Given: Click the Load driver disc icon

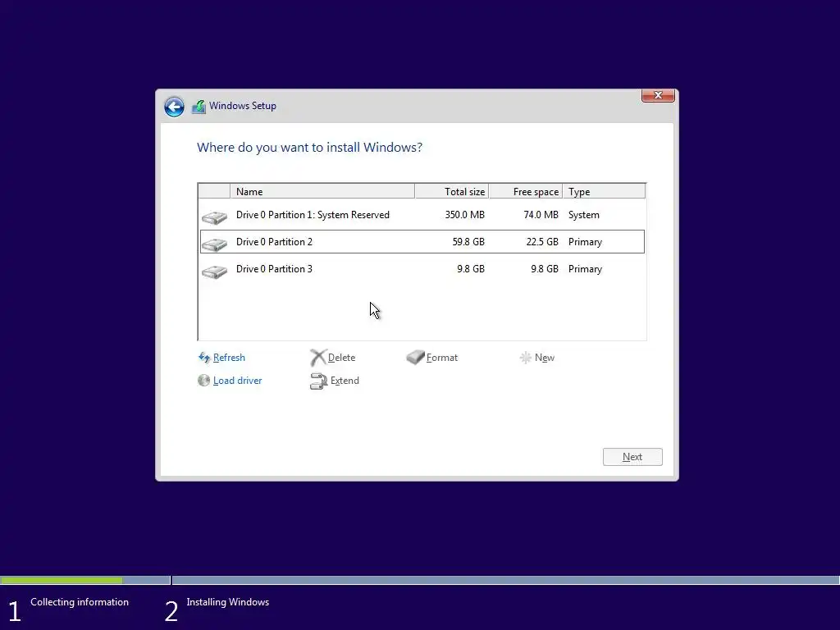Looking at the screenshot, I should pyautogui.click(x=203, y=381).
